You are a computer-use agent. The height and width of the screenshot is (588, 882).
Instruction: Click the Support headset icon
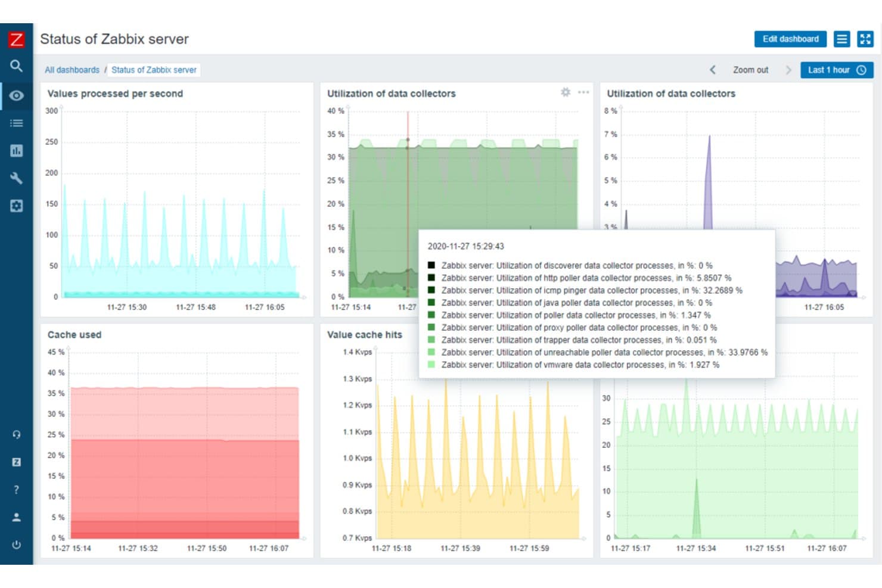point(16,434)
